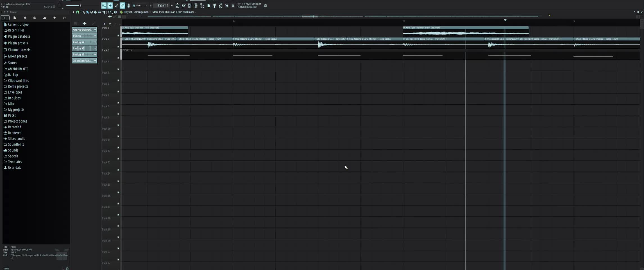Viewport: 644px width, 270px height.
Task: Click the stamp tool icon in top toolbar
Action: pos(128,5)
